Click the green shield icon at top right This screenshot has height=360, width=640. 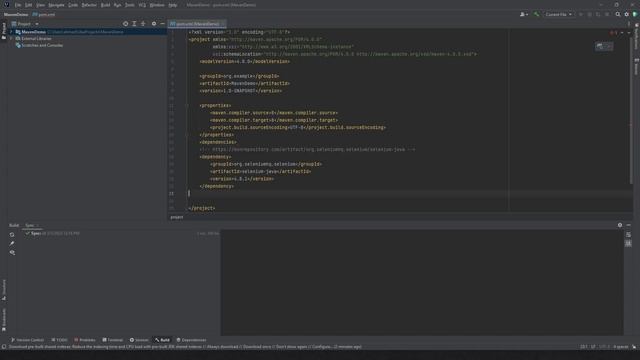(635, 14)
